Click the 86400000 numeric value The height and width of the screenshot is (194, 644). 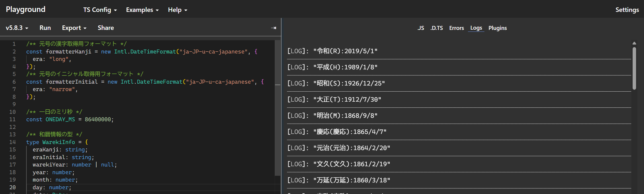[x=98, y=119]
